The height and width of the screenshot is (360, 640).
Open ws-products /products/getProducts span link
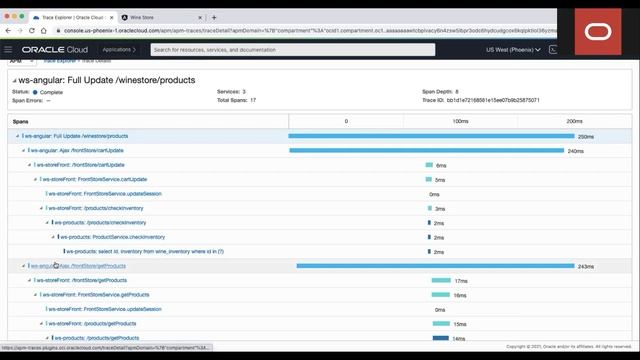pos(97,338)
